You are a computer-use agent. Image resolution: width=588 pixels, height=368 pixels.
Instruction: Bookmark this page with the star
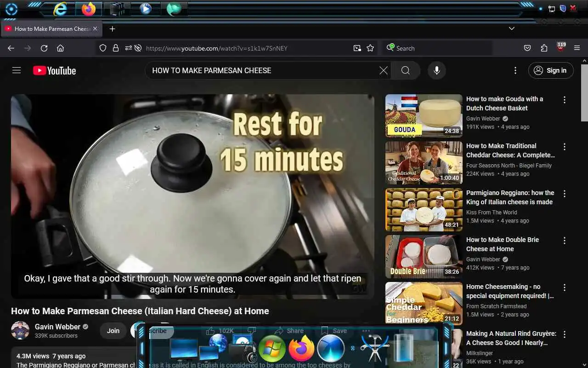[370, 48]
